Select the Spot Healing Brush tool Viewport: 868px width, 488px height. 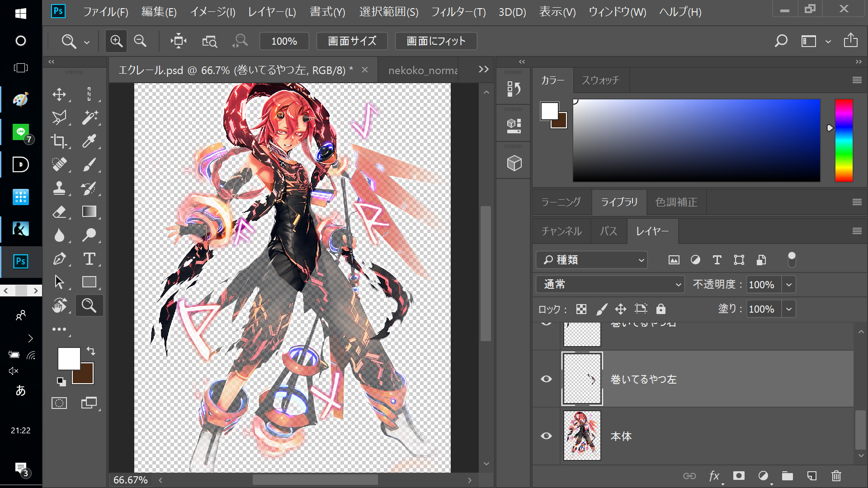click(59, 164)
